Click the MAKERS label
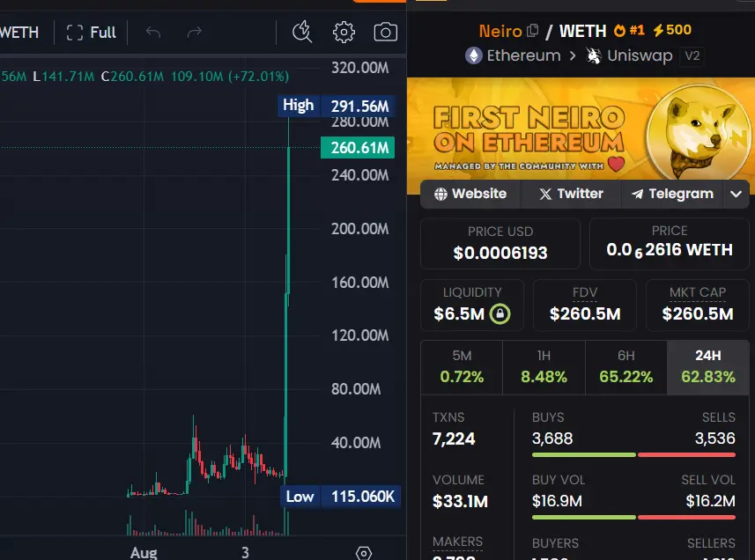This screenshot has width=755, height=560. coord(457,542)
